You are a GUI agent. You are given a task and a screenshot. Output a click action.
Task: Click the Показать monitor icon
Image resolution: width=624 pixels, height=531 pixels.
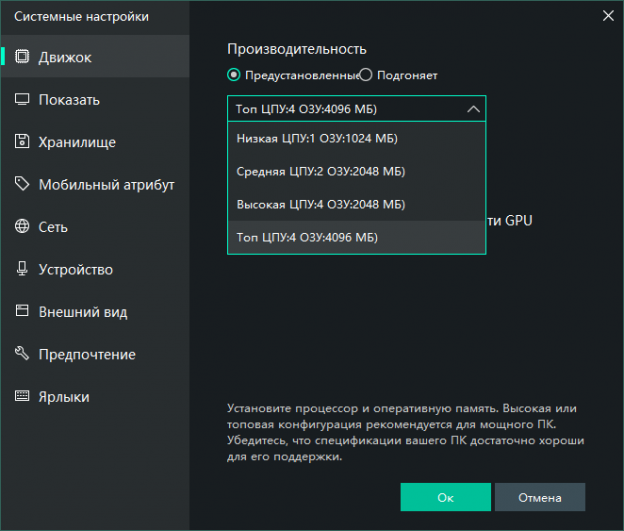(22, 100)
